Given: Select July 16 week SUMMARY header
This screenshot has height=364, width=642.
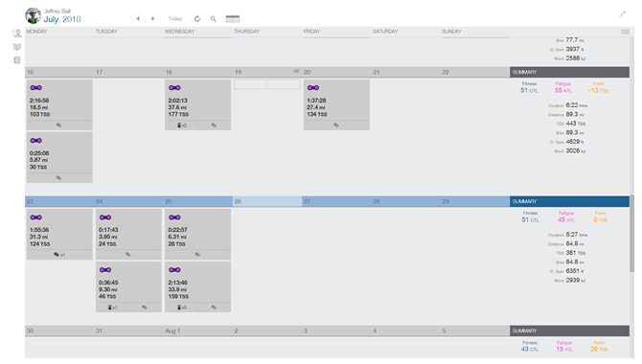Looking at the screenshot, I should (x=569, y=72).
